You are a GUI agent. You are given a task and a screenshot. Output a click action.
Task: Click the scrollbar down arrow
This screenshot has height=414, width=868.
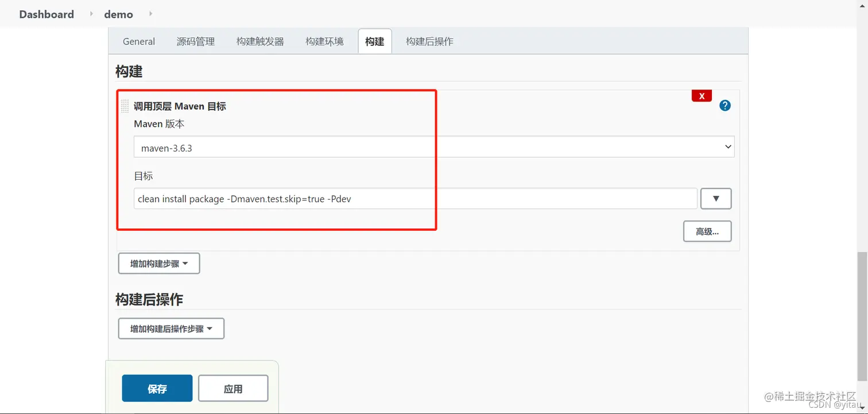point(862,408)
